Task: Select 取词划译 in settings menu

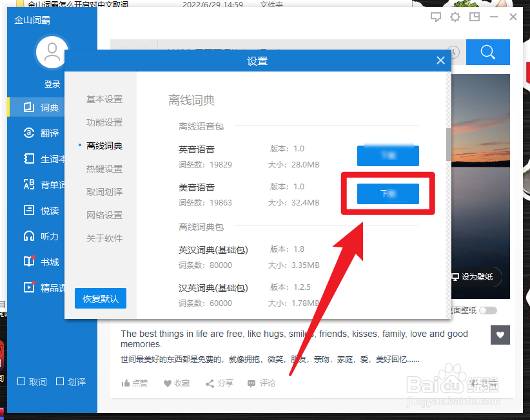Action: (104, 192)
